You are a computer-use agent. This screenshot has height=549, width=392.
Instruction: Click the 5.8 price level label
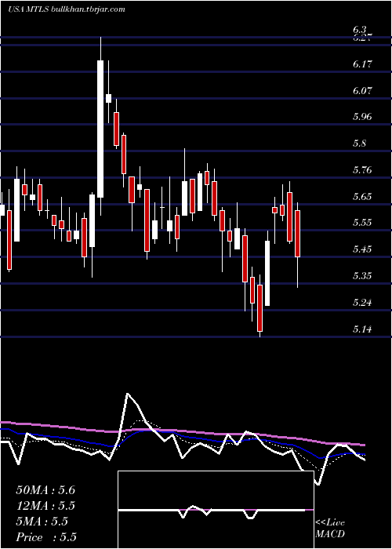click(359, 144)
